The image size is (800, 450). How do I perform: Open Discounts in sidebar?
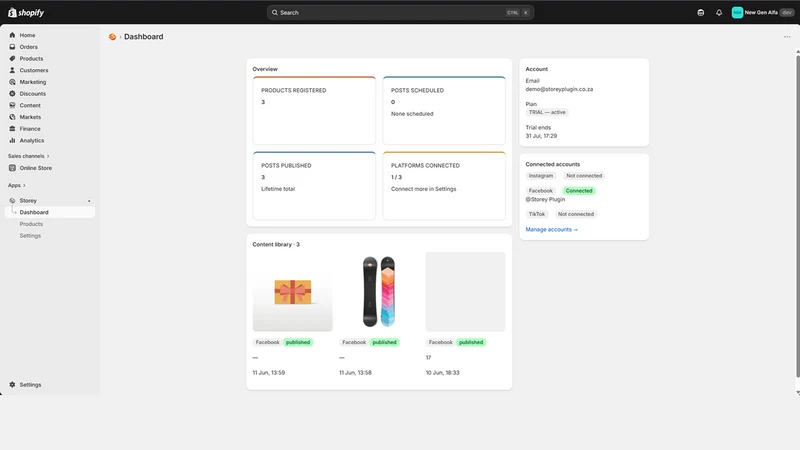(33, 94)
